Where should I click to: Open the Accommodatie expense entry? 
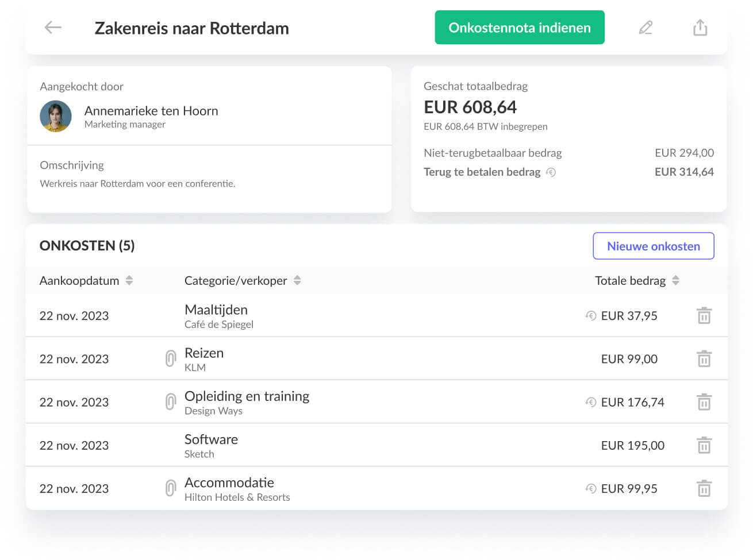click(376, 488)
